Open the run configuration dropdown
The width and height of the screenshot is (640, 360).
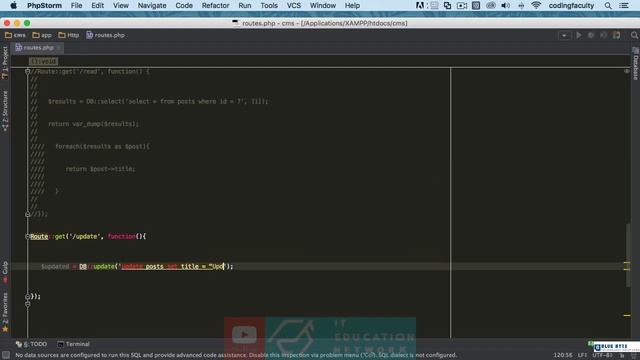(x=564, y=36)
